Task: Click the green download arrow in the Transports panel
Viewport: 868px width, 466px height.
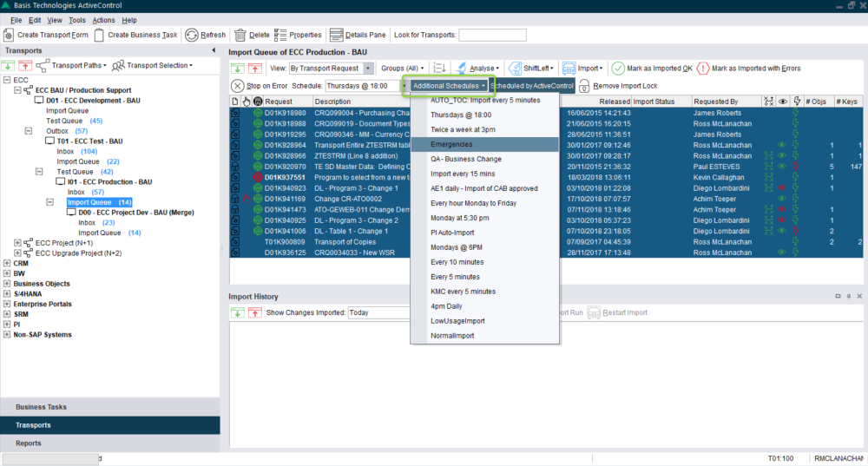Action: pos(9,66)
